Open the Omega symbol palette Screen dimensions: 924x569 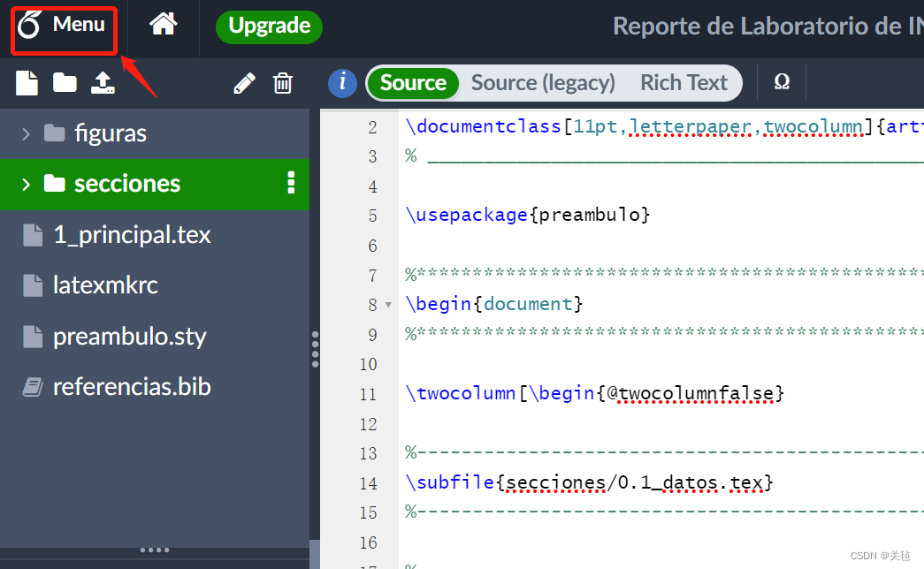782,82
